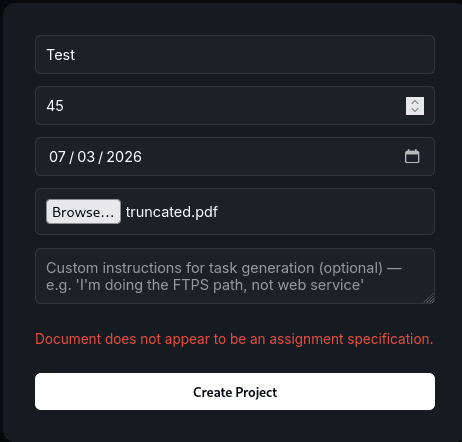Increase the number with the up arrow
This screenshot has height=442, width=462.
click(415, 102)
